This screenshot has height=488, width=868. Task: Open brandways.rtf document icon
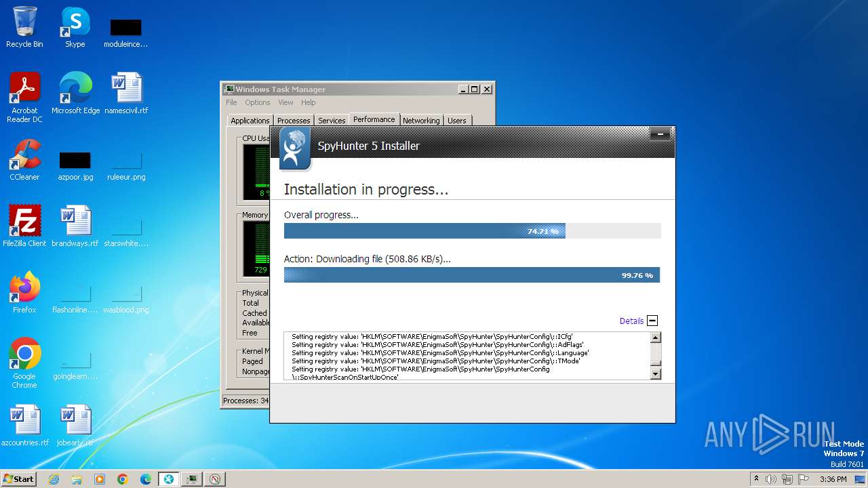(75, 226)
